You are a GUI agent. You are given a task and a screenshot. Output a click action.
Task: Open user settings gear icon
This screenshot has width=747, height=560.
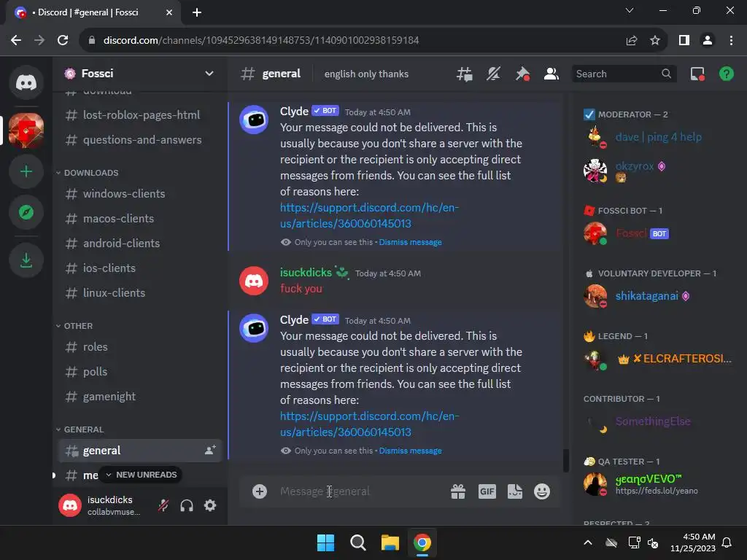[x=210, y=505]
